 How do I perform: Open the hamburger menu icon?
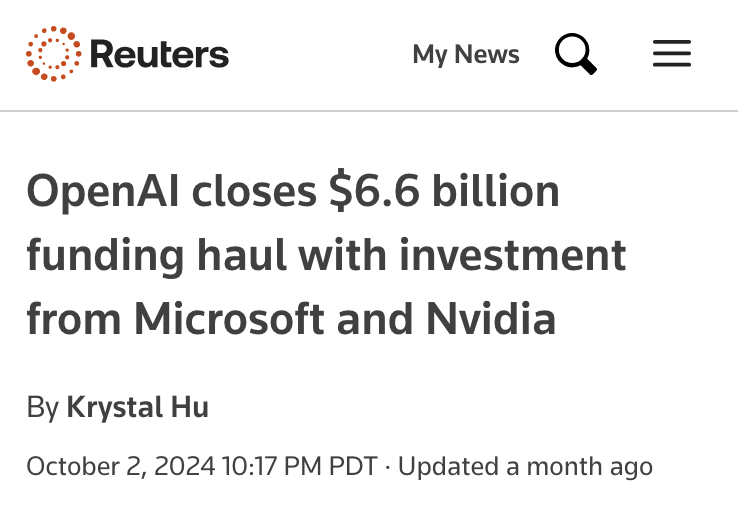[x=672, y=53]
